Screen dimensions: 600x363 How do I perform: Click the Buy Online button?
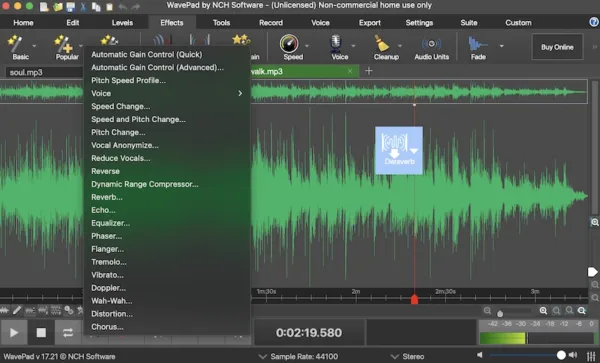tap(557, 47)
